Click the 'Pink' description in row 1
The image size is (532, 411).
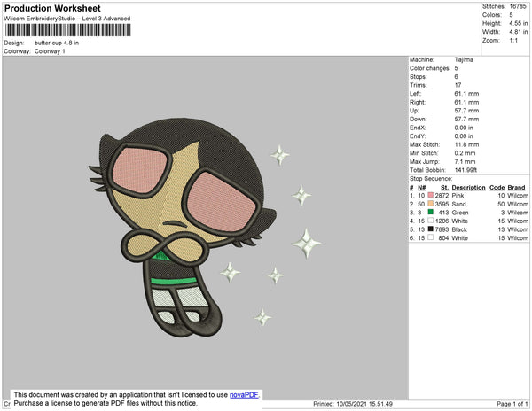pos(458,196)
